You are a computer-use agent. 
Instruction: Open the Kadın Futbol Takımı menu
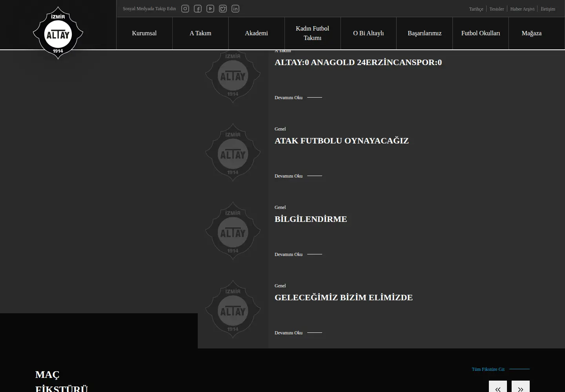[x=313, y=33]
